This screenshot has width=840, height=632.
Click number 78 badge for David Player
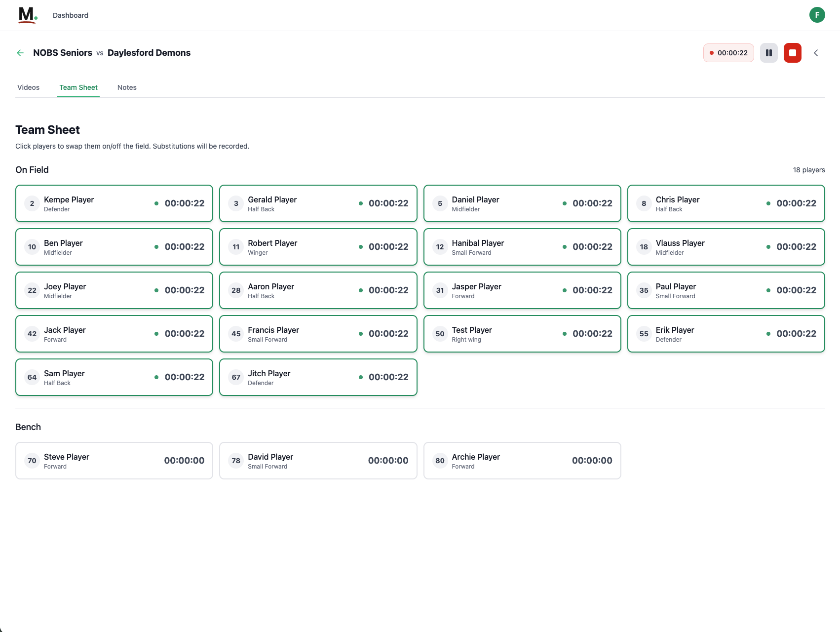point(236,461)
